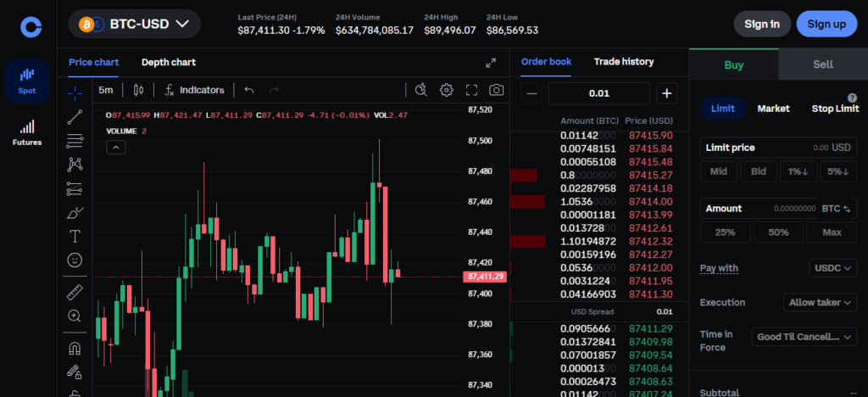Open the Execution Allow taker dropdown
The width and height of the screenshot is (868, 397).
pos(820,302)
